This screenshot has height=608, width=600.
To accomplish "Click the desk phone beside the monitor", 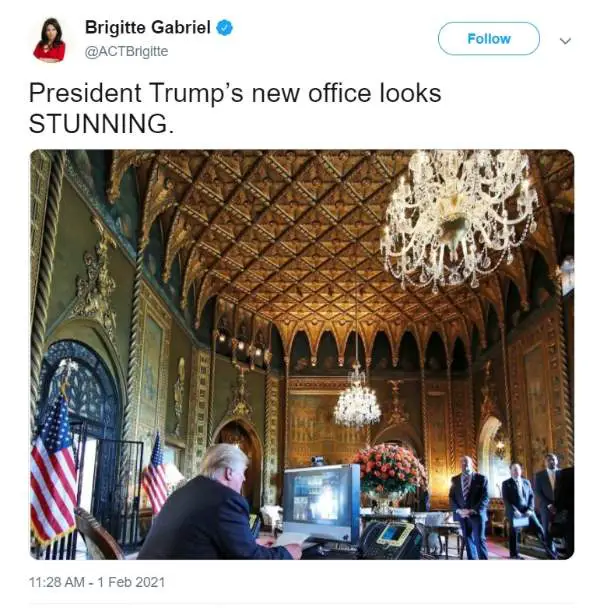I will tap(390, 540).
